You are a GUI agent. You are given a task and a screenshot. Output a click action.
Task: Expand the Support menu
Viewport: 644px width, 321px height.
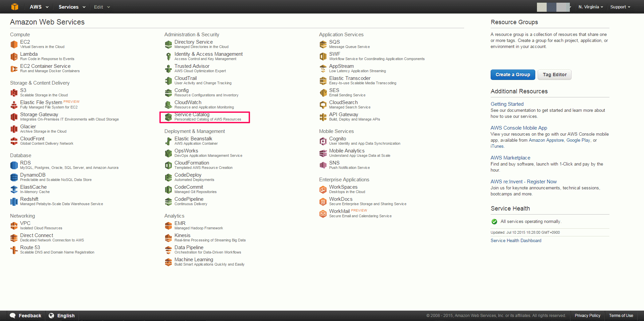click(620, 7)
